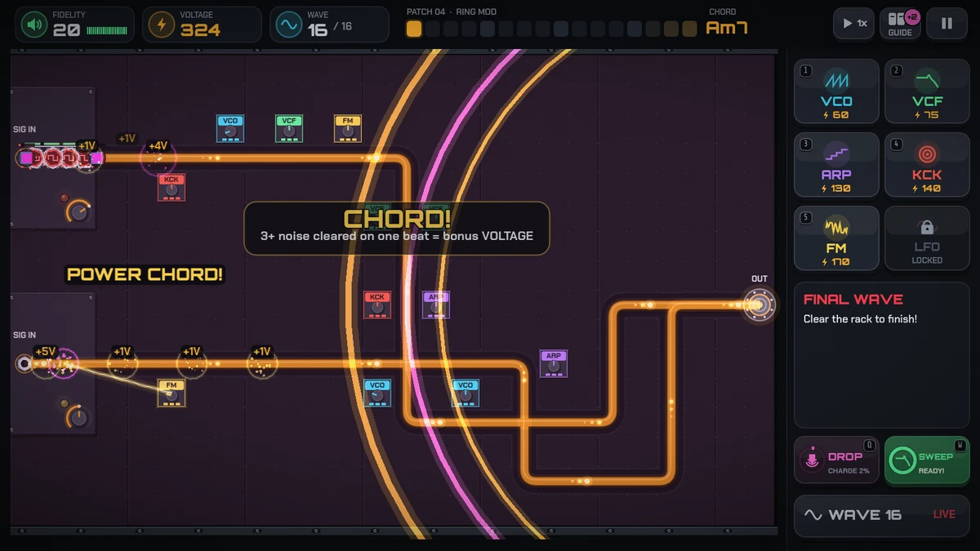Click the Drop ability download icon
This screenshot has width=980, height=551.
812,460
